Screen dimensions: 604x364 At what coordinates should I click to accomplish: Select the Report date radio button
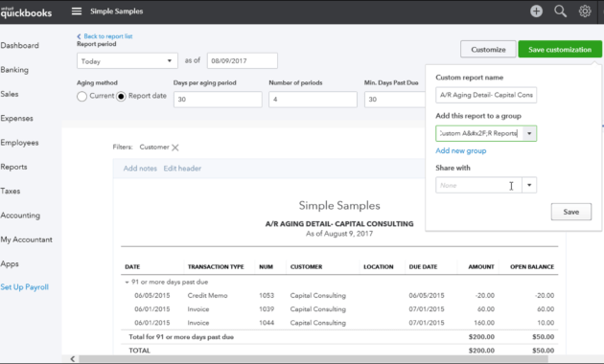(121, 96)
